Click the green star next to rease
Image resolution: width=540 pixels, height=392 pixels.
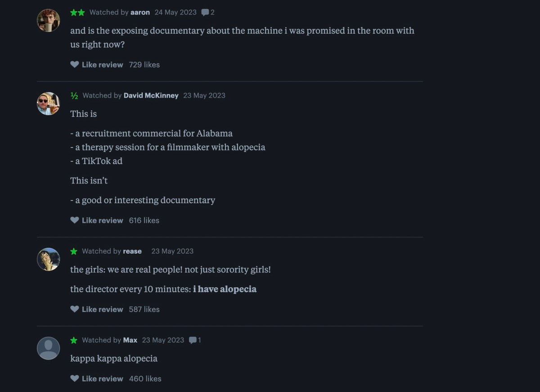(x=74, y=251)
